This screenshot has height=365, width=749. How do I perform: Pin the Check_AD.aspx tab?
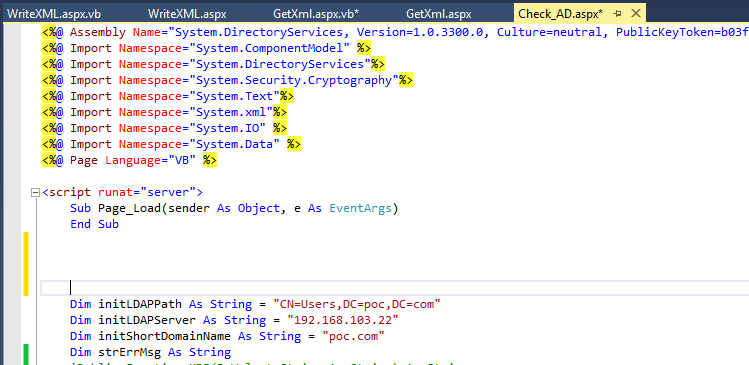(x=617, y=13)
